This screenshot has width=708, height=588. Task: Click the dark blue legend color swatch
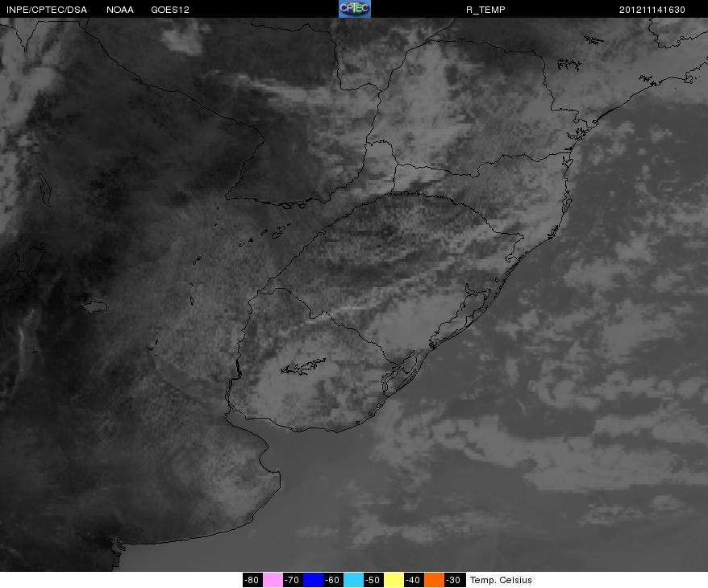[314, 580]
